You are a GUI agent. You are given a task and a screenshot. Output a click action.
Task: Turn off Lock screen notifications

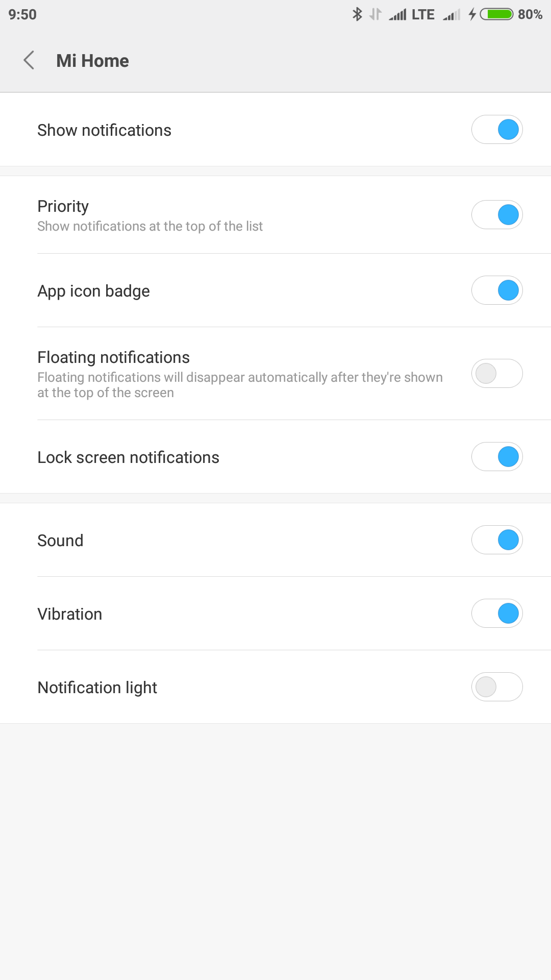497,457
